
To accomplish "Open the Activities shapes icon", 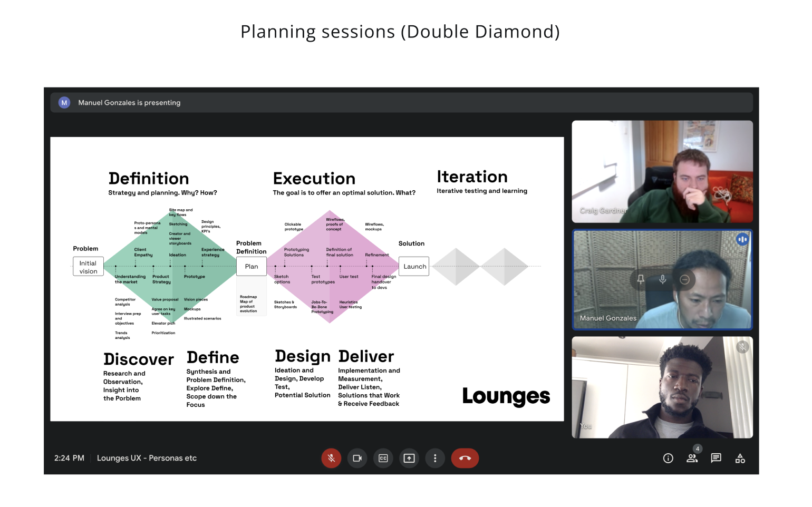I will tap(740, 459).
